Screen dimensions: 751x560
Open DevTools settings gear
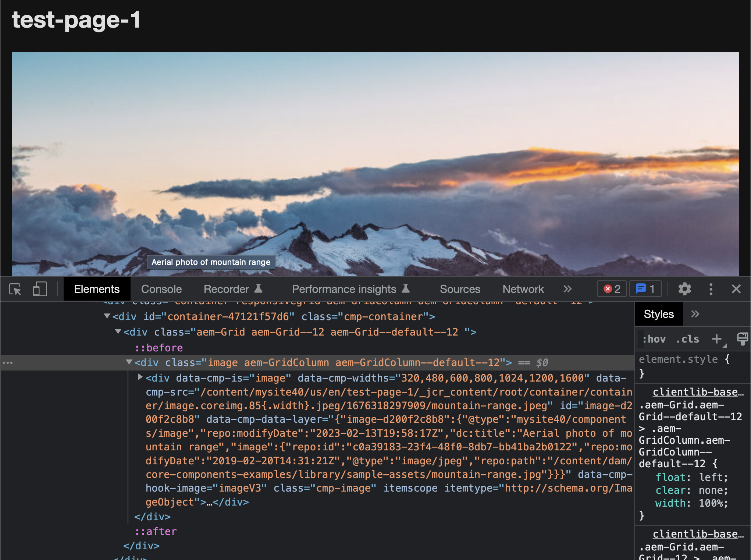tap(685, 289)
